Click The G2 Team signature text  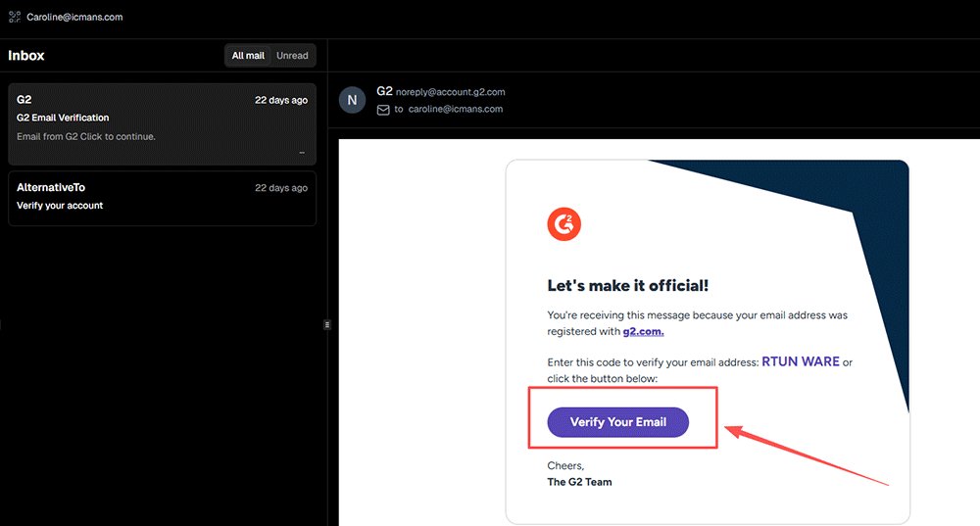(579, 482)
